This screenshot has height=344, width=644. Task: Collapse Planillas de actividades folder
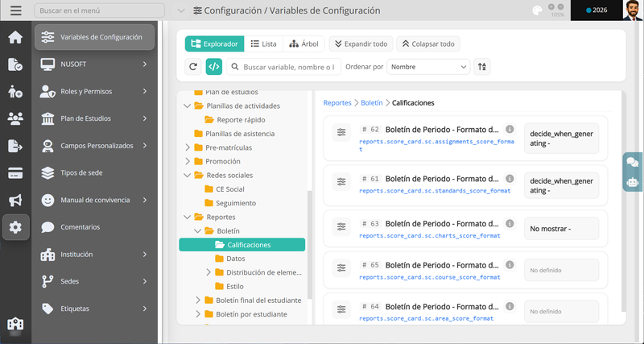[188, 106]
